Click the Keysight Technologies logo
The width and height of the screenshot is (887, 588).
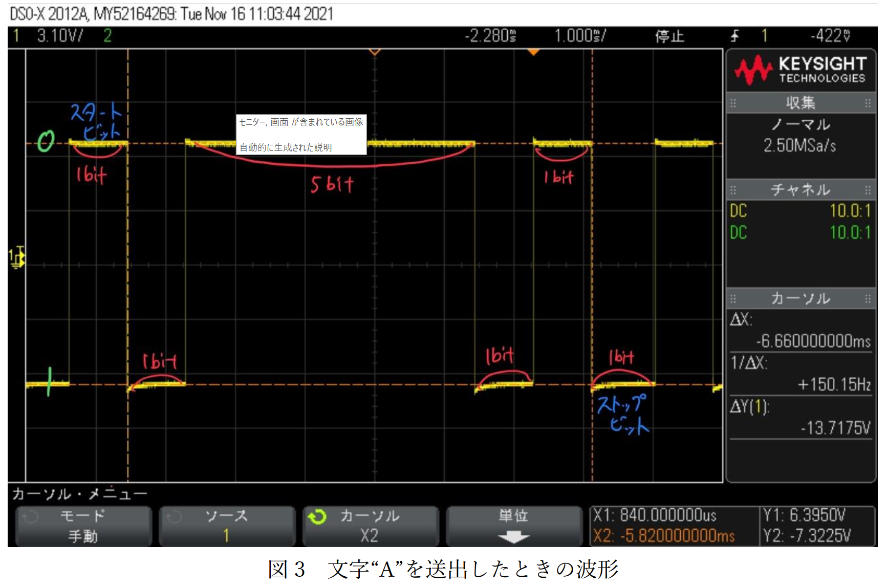click(801, 70)
